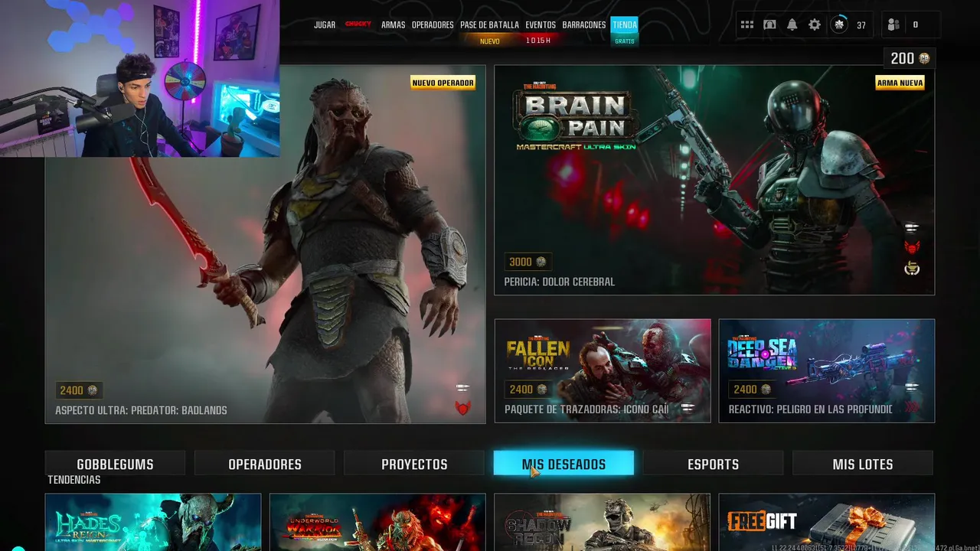Viewport: 980px width, 551px height.
Task: Click the bullet tracer icon on Predator Badlands card
Action: pos(462,388)
